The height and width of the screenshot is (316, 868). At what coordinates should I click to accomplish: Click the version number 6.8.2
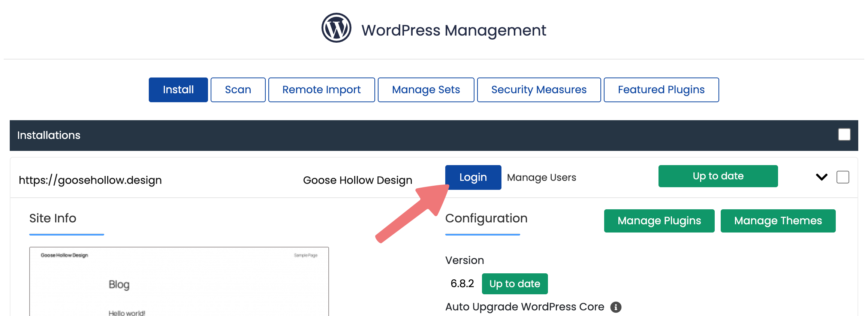coord(462,283)
